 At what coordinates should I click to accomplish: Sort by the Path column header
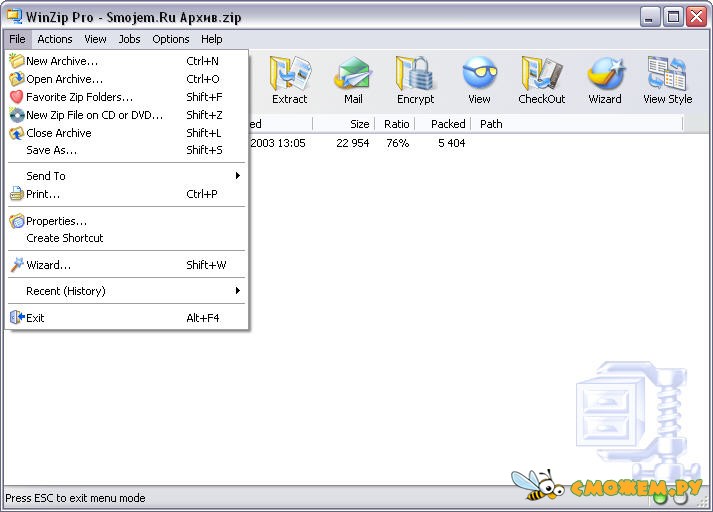[x=577, y=124]
